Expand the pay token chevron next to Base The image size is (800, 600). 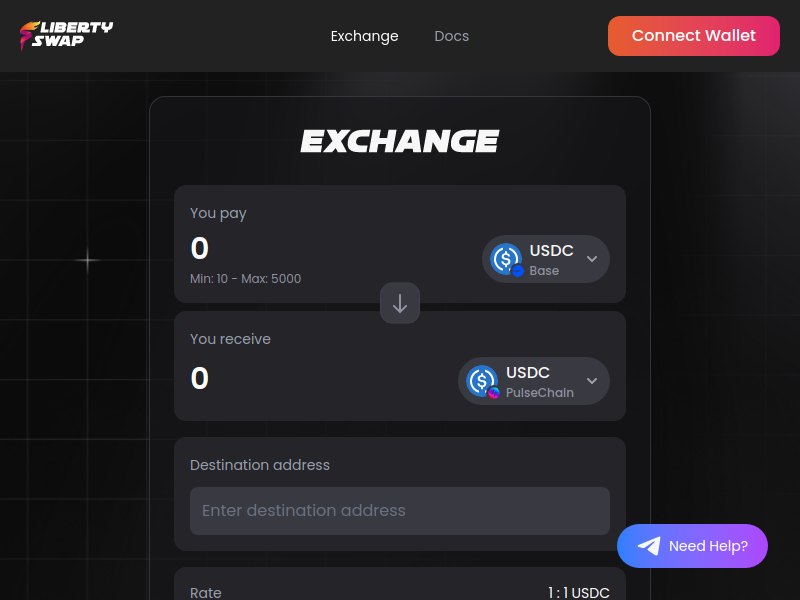[x=592, y=259]
